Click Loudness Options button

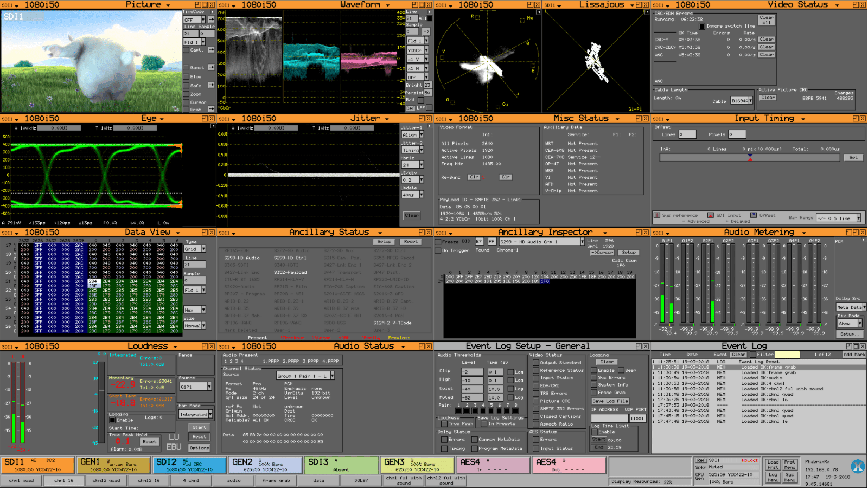(199, 448)
